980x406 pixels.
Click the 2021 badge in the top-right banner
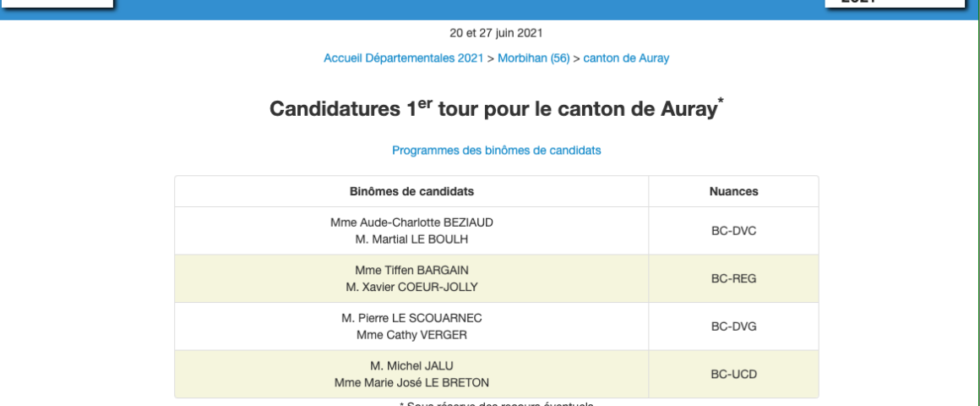pos(894,4)
